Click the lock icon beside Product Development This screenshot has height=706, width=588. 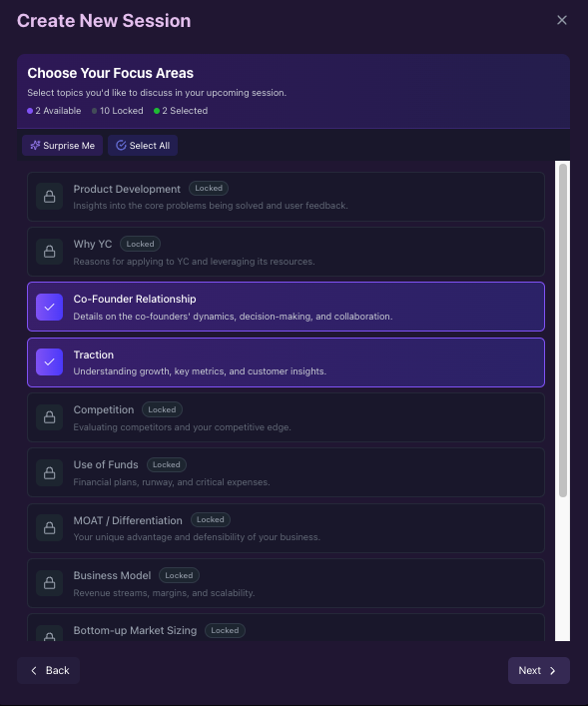pyautogui.click(x=50, y=197)
